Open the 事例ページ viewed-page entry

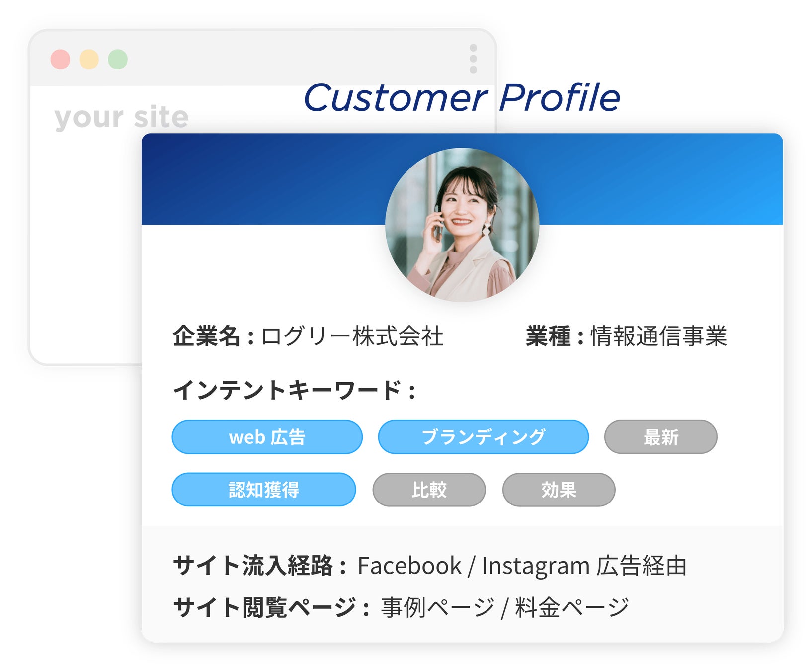click(438, 607)
